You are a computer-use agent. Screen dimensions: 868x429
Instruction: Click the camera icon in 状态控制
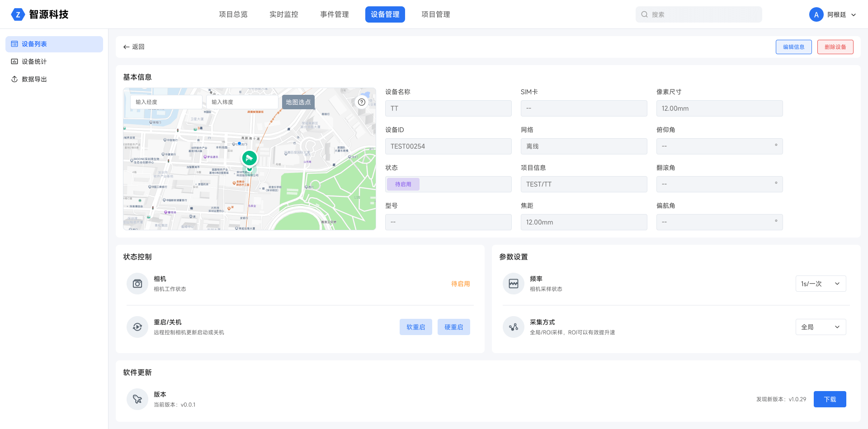[137, 284]
